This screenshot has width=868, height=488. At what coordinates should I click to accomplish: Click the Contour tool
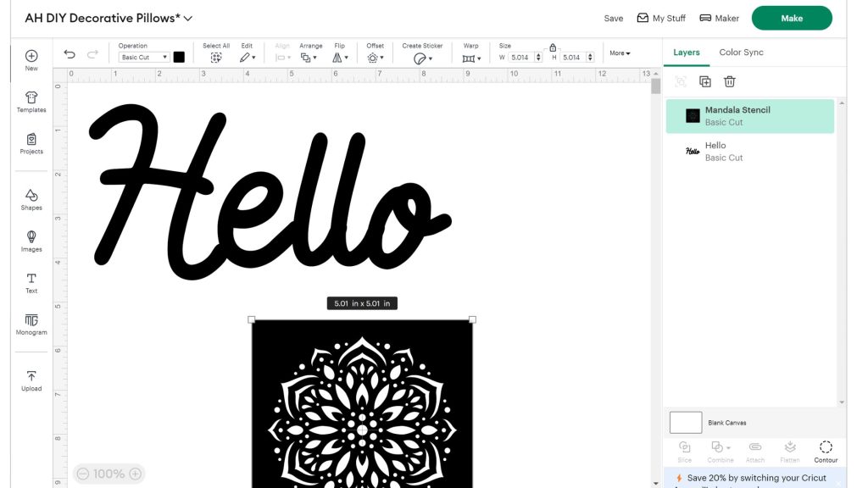click(x=826, y=451)
